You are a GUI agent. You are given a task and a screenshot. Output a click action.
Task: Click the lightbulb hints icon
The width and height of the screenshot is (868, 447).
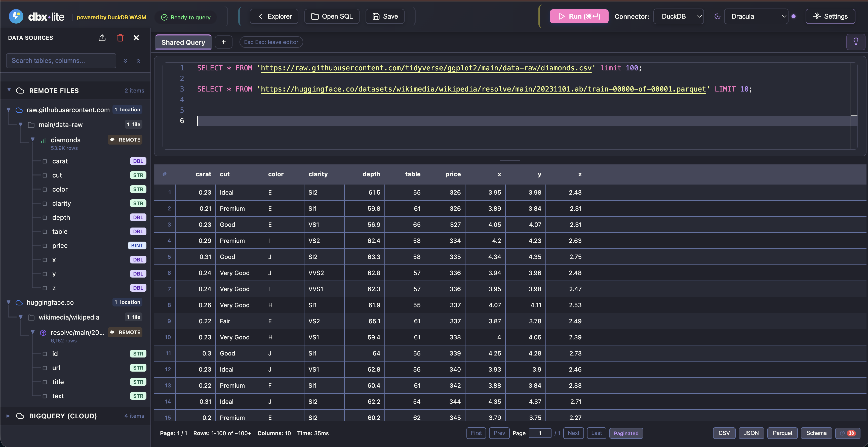(855, 42)
